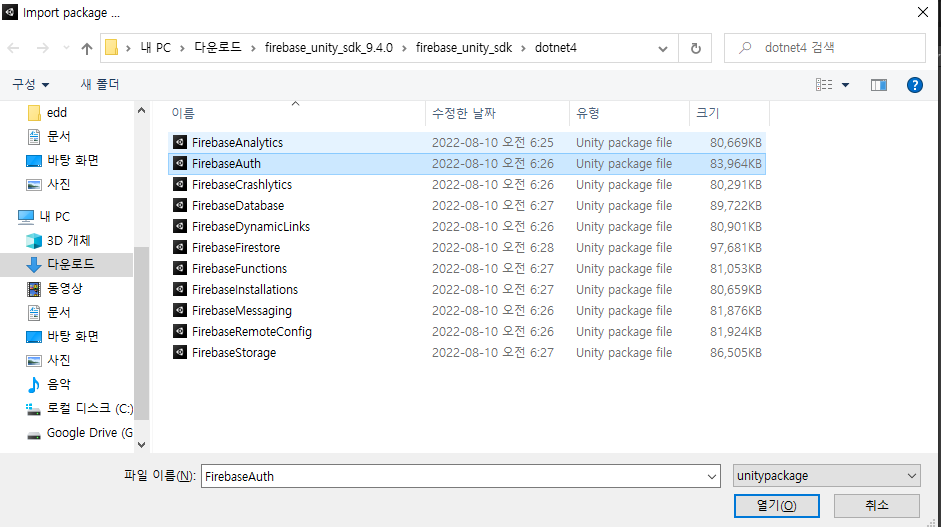Expand the 내 PC breadcrumb chevron

tap(182, 48)
